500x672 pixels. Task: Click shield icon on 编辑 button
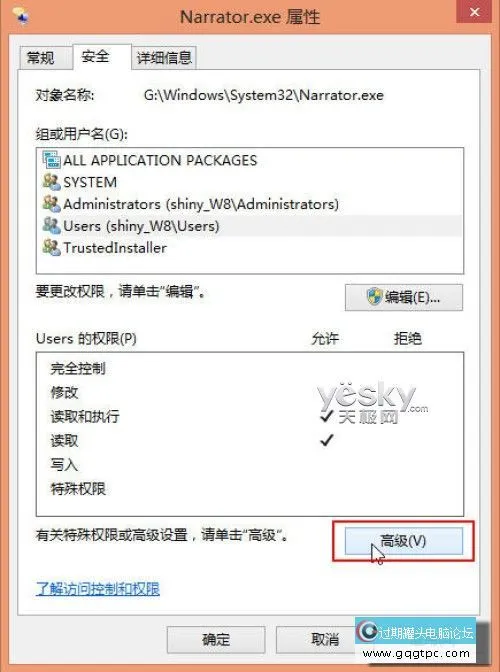[x=374, y=297]
